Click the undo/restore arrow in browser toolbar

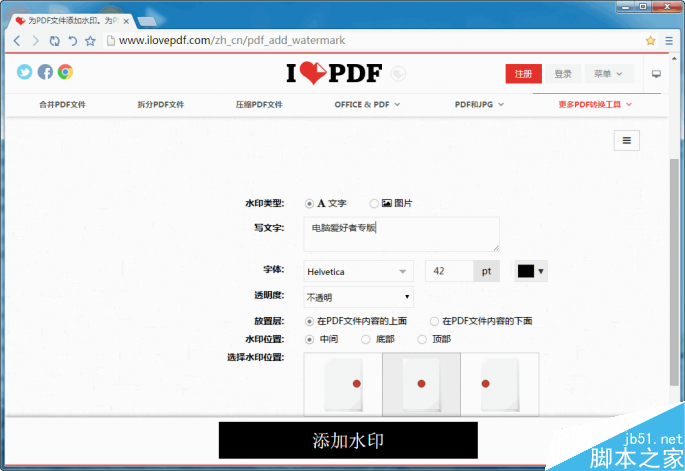point(73,41)
